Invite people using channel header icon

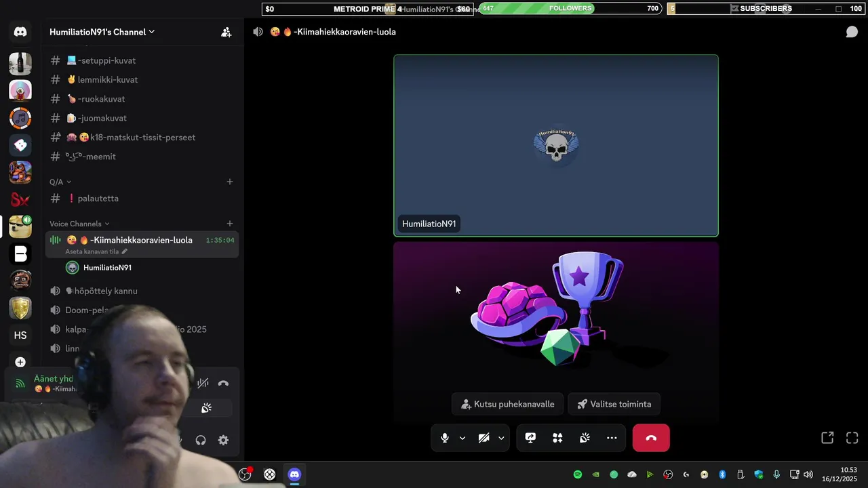point(226,32)
